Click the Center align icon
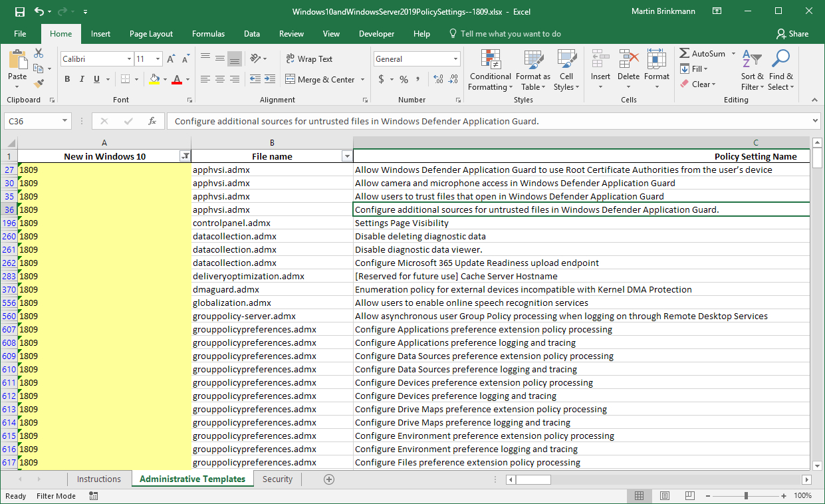This screenshot has height=504, width=825. [220, 79]
